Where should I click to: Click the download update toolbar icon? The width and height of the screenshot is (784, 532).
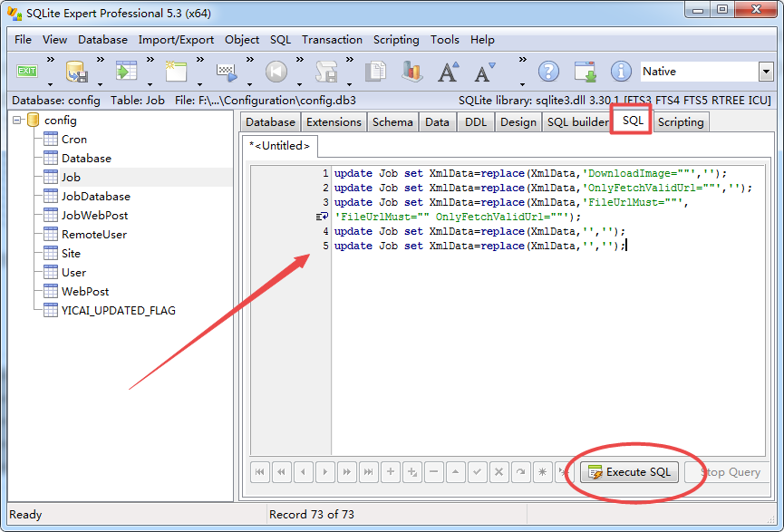586,72
